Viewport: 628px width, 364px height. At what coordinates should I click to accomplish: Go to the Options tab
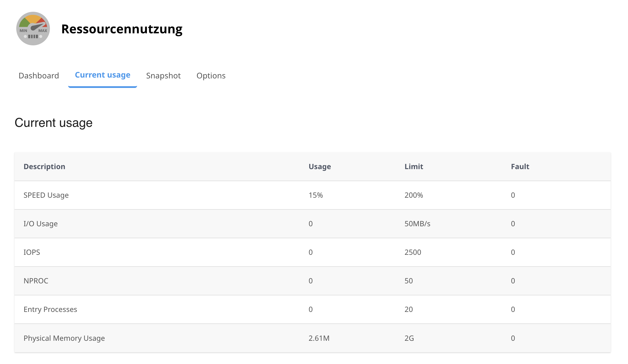pos(211,76)
